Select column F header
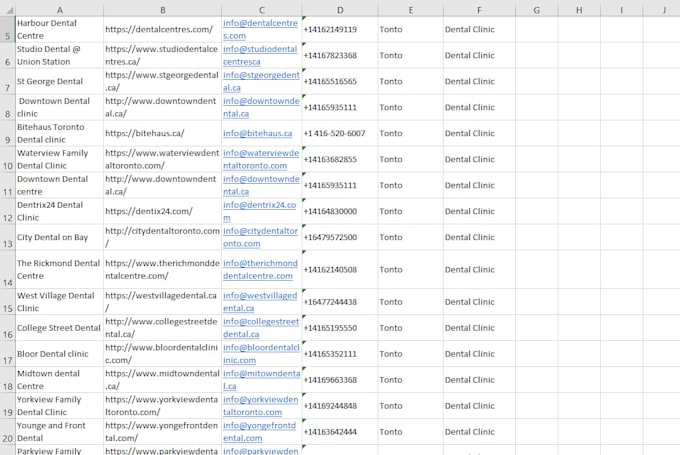Screen dimensions: 680x455 pyautogui.click(x=479, y=10)
